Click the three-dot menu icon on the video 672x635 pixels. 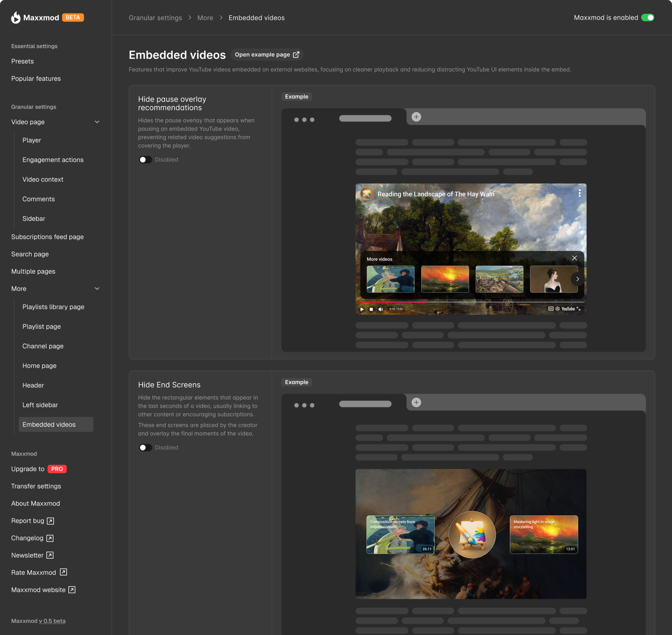click(579, 193)
